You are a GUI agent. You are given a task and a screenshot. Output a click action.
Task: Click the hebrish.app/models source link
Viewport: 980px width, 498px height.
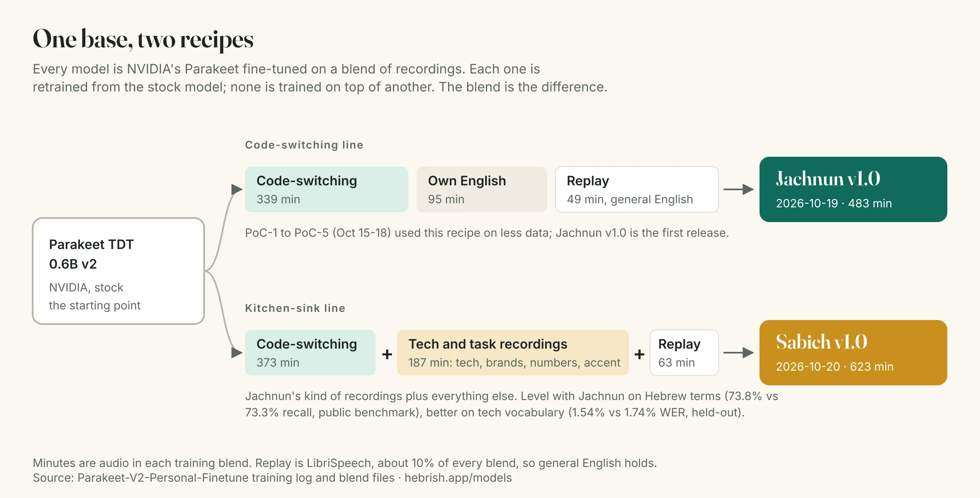(x=458, y=478)
